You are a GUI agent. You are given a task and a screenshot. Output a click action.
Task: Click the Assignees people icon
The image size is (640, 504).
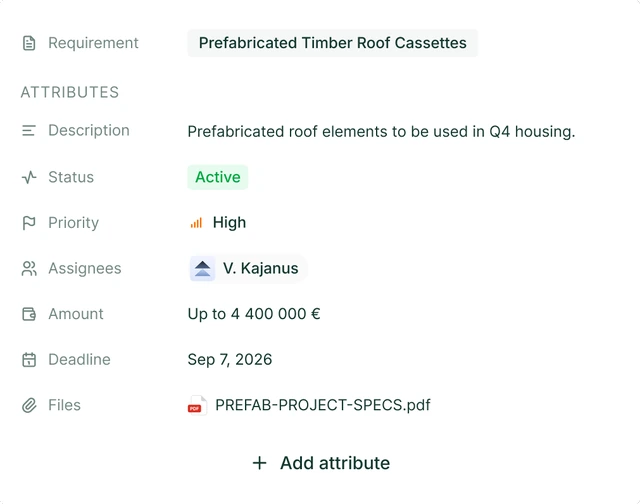[29, 269]
